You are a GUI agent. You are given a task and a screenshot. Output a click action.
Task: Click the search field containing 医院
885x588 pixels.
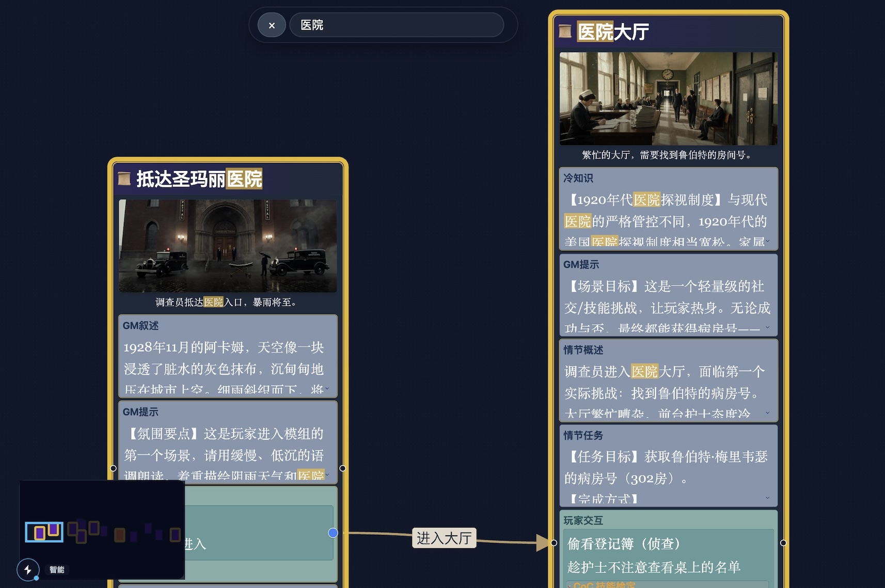[x=398, y=25]
